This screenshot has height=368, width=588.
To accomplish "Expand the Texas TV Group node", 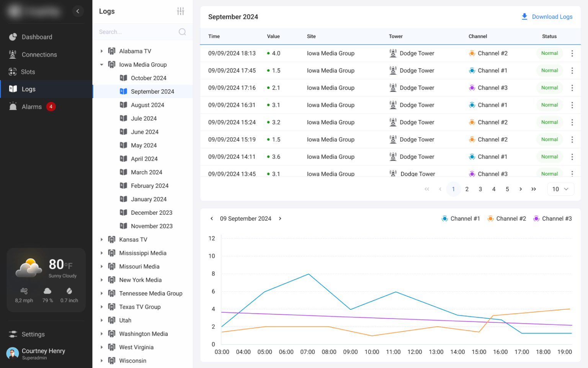I will pos(101,307).
